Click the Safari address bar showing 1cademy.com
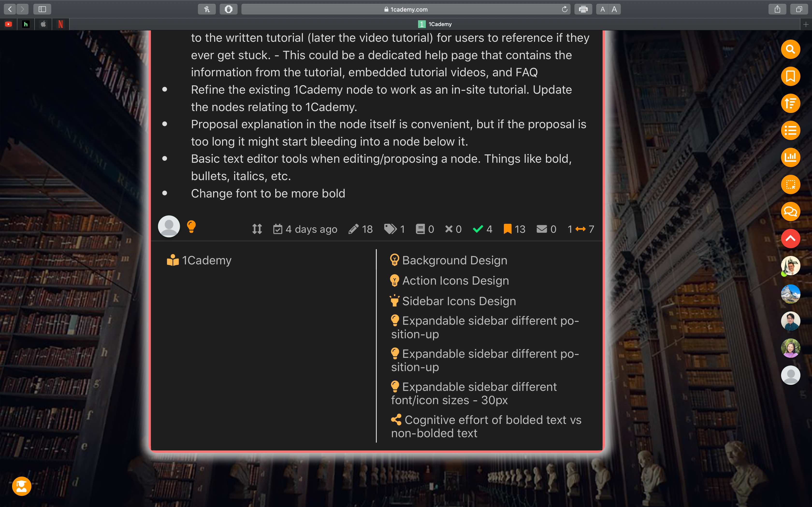Image resolution: width=812 pixels, height=507 pixels. tap(406, 9)
